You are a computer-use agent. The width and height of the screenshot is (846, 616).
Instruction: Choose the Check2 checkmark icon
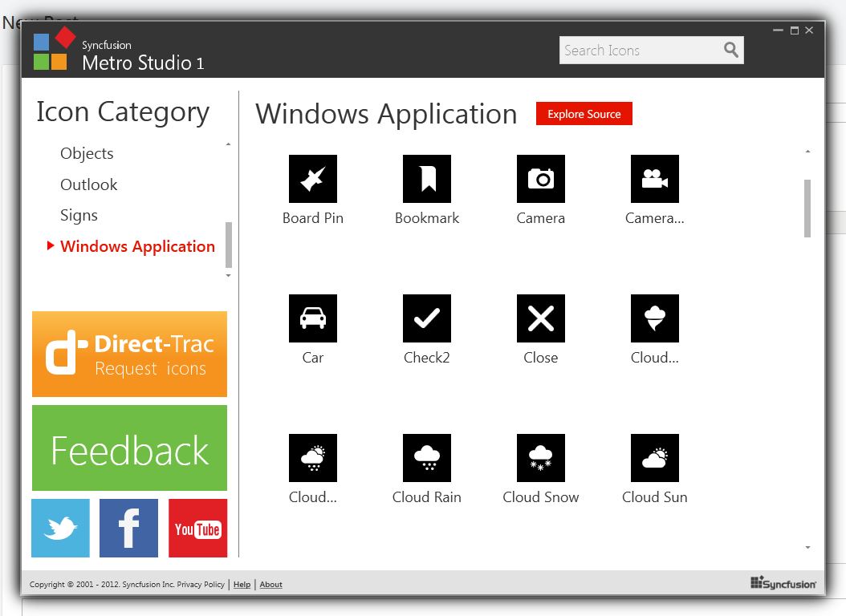(x=427, y=318)
